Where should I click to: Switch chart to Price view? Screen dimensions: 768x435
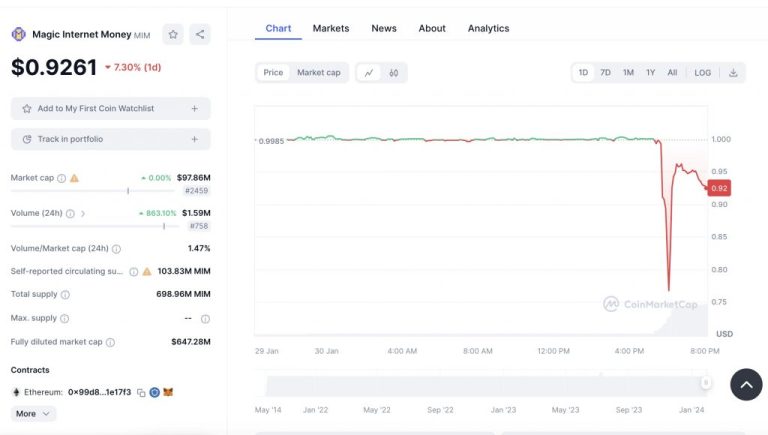pos(273,72)
